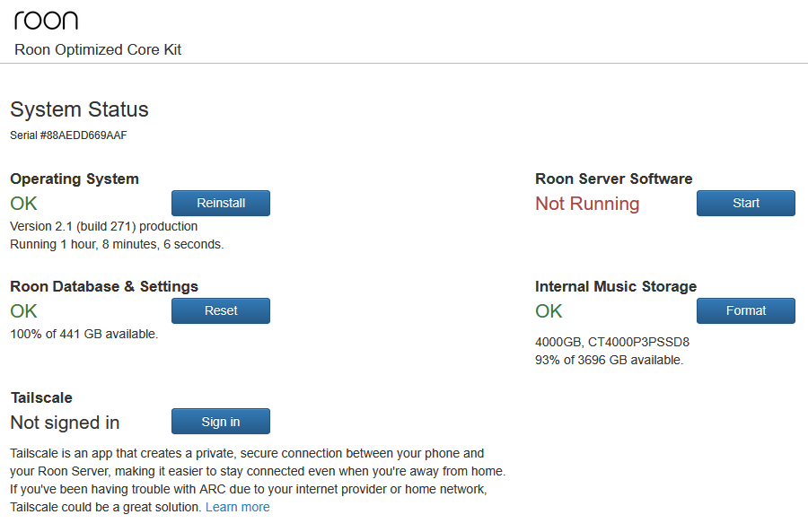Click the Version 2.1 build text
The height and width of the screenshot is (532, 808).
pos(103,226)
